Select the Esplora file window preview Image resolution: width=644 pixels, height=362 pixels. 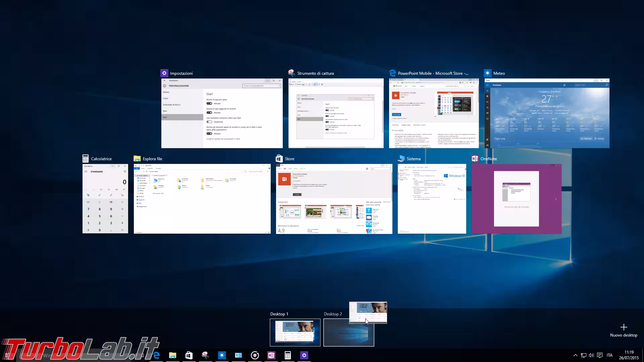click(202, 199)
